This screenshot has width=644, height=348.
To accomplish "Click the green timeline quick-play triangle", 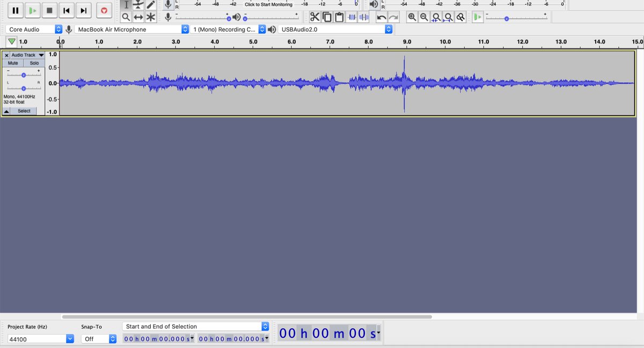I will coord(12,42).
